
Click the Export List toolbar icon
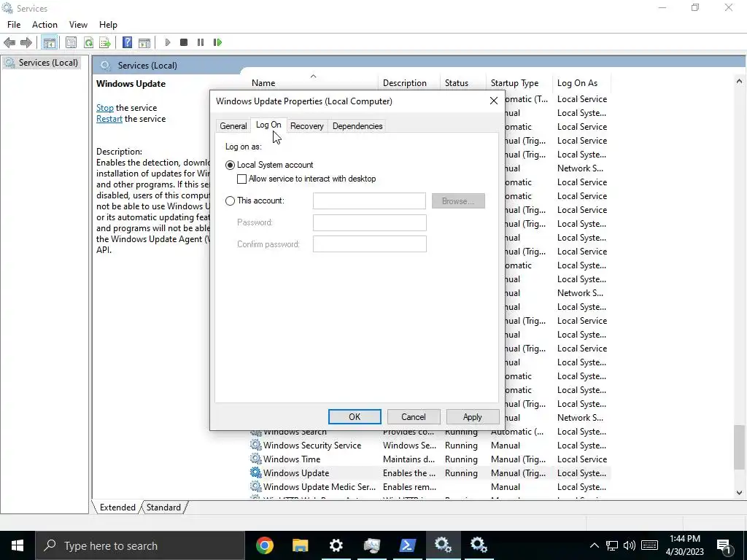pyautogui.click(x=105, y=42)
